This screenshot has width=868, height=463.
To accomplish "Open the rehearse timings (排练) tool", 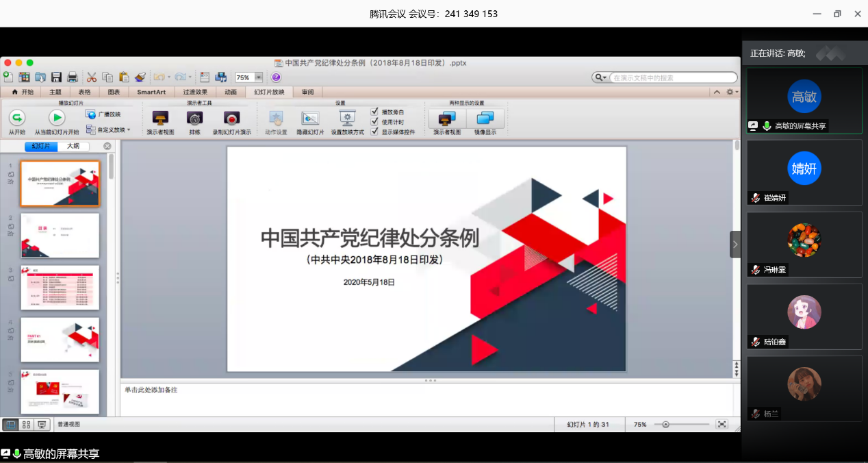I will click(194, 118).
